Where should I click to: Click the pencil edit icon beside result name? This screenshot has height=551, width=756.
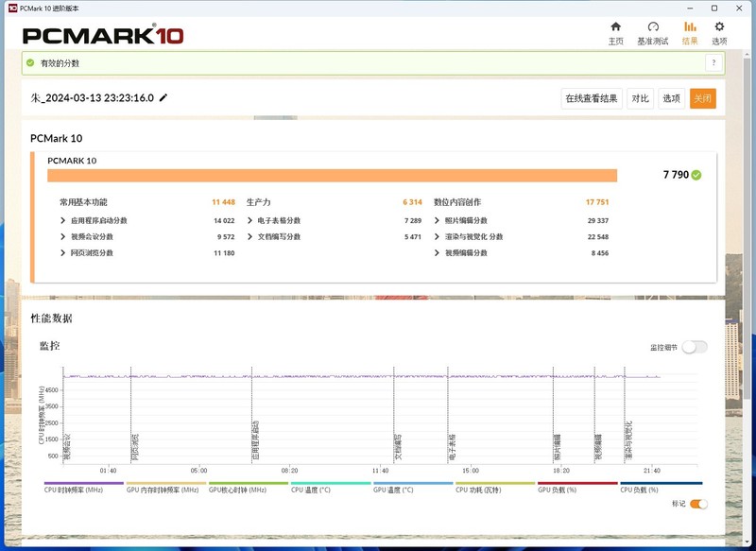pos(163,98)
